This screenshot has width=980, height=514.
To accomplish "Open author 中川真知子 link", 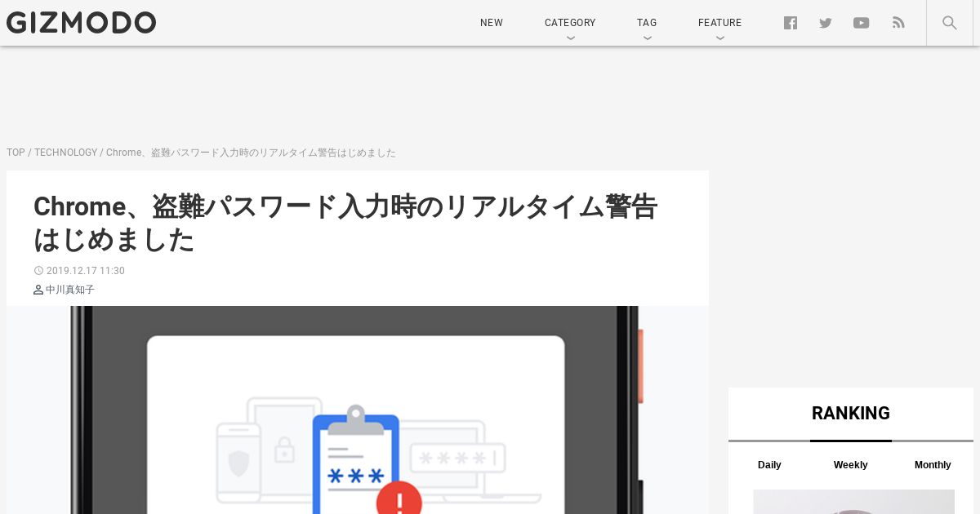I will click(x=70, y=290).
